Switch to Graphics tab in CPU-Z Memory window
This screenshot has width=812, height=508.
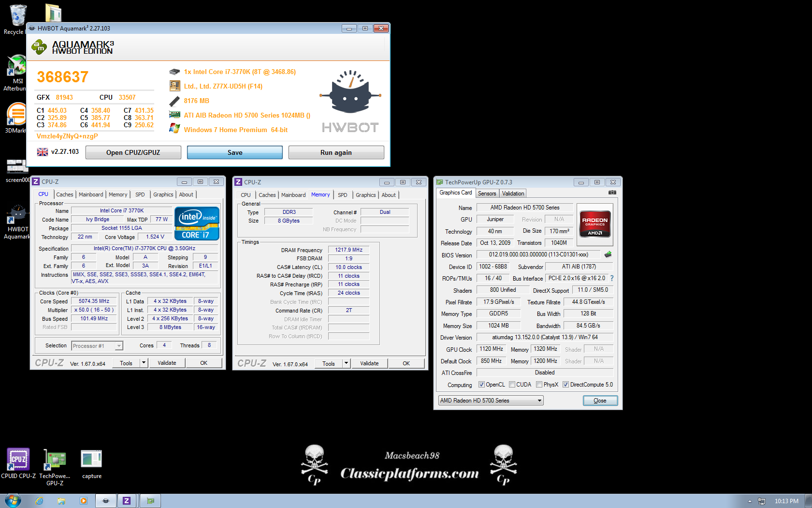[x=366, y=195]
